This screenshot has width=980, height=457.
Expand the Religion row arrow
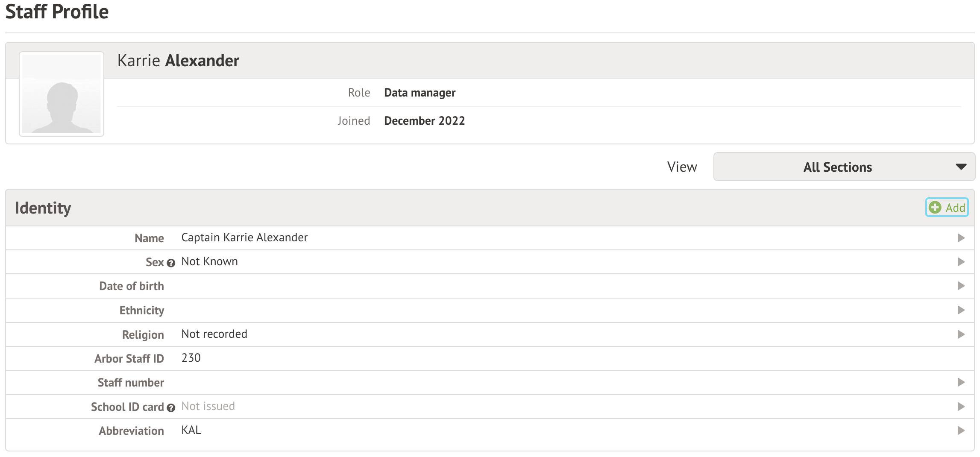tap(961, 334)
